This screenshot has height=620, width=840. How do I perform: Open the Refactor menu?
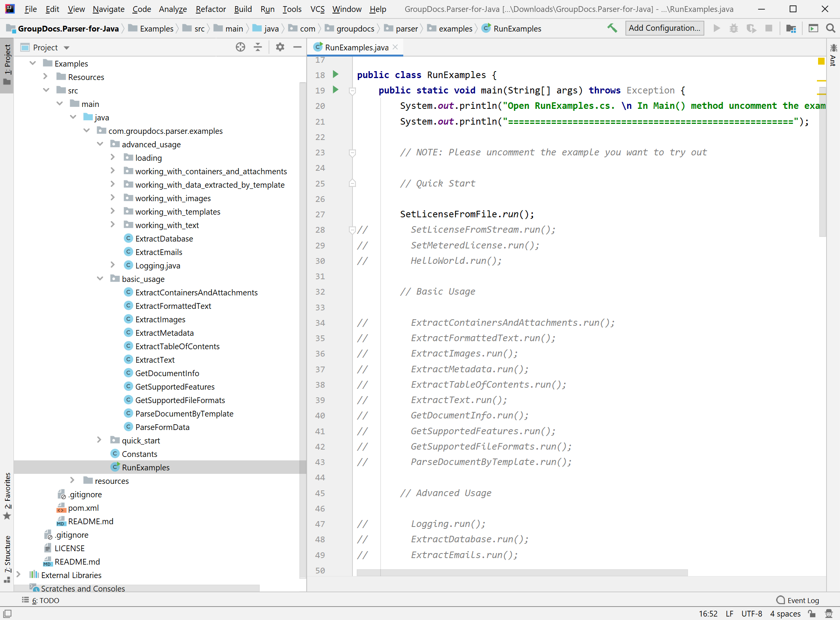click(x=210, y=9)
